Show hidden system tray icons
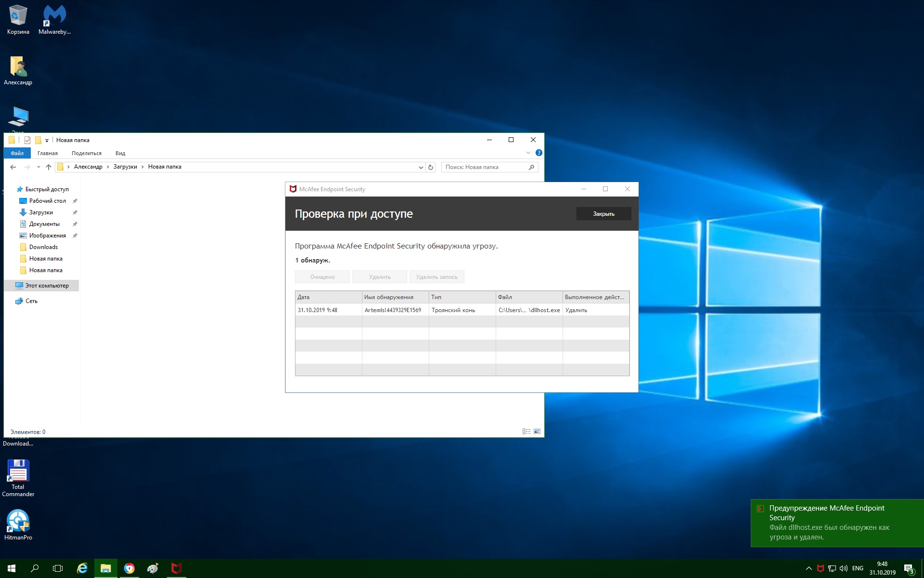This screenshot has height=578, width=924. point(808,568)
